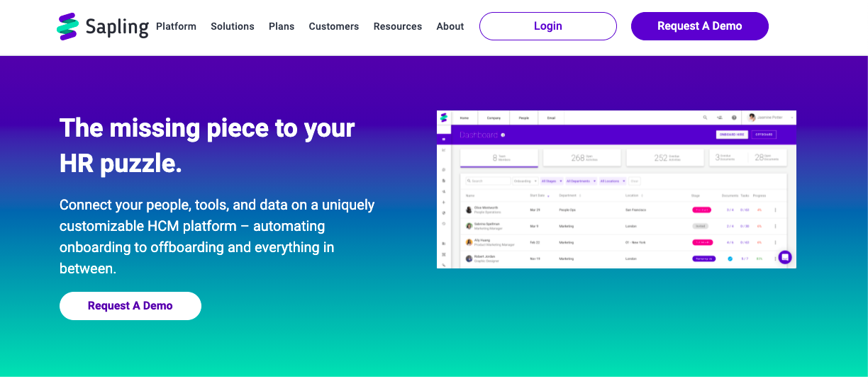Click the Search field in preview table
Screen dimensions: 868x386
click(x=488, y=181)
